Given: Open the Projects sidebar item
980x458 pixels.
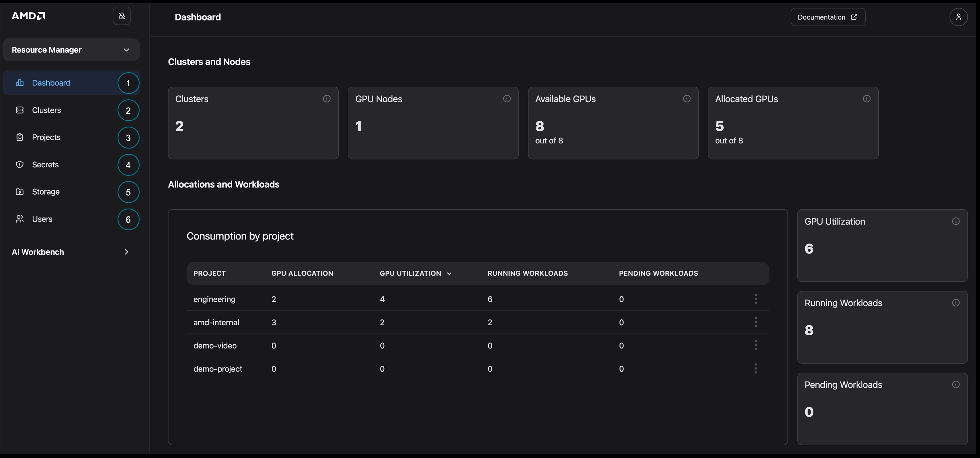Looking at the screenshot, I should click(46, 137).
